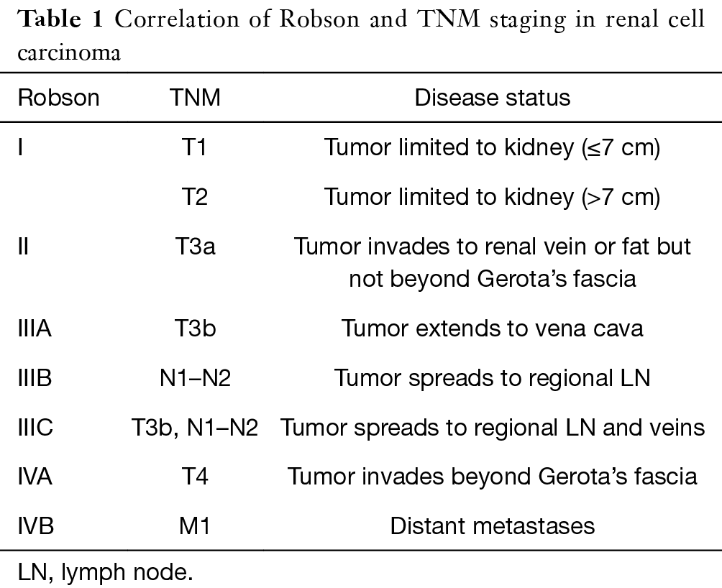Select "Tumor extends to vena cava" text
The height and width of the screenshot is (588, 722).
tap(492, 329)
